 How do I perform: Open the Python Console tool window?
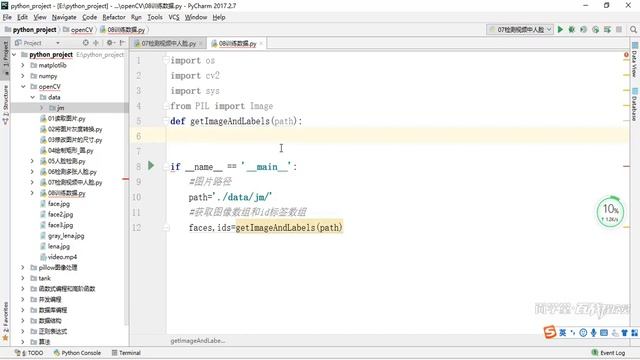pyautogui.click(x=77, y=353)
